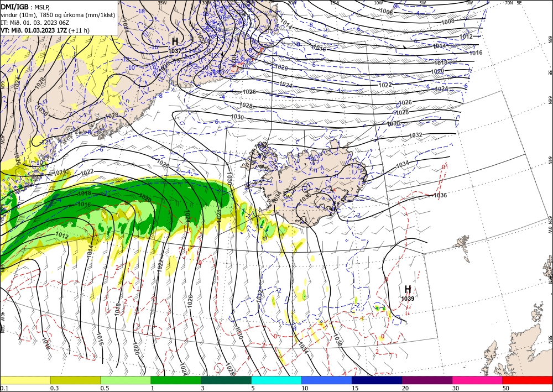Click the purple 20–30 legend swatch
The height and width of the screenshot is (392, 553).
tap(427, 380)
